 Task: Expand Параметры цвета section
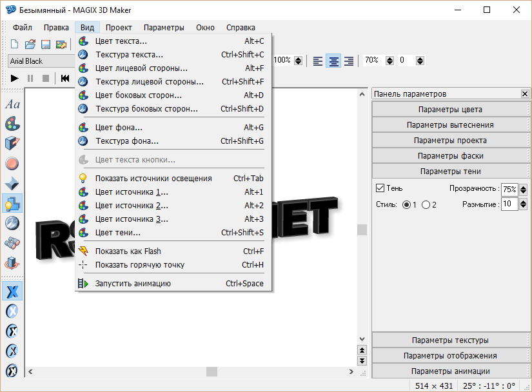tap(450, 110)
